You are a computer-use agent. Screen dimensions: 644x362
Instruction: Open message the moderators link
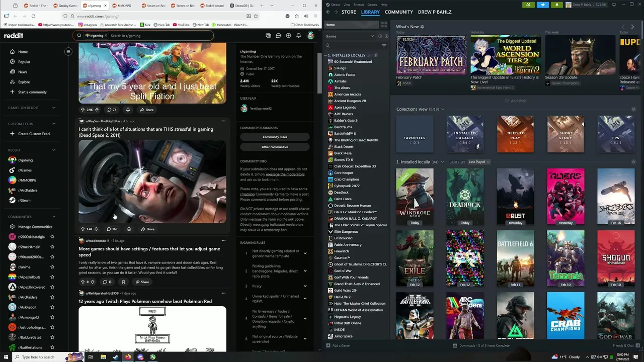[285, 174]
